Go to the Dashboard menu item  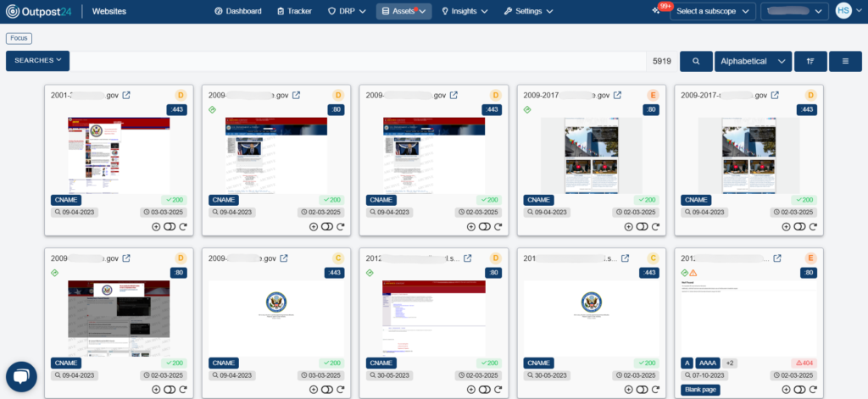pos(238,11)
